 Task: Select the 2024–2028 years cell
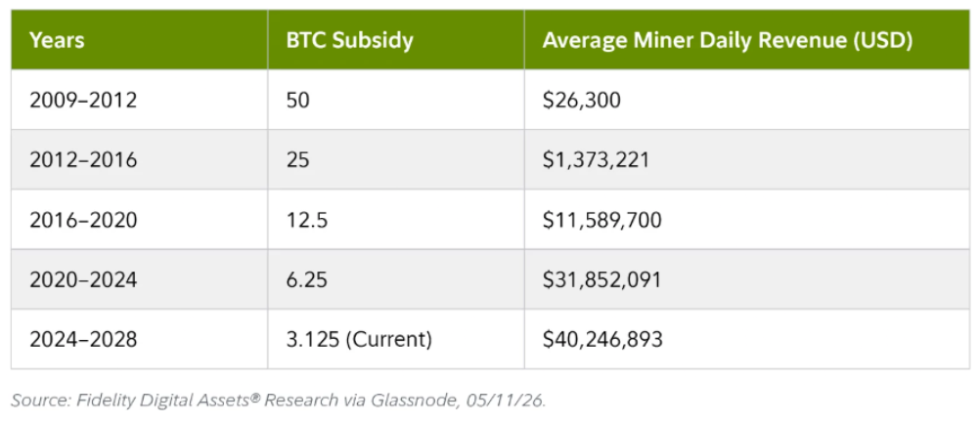click(x=140, y=339)
